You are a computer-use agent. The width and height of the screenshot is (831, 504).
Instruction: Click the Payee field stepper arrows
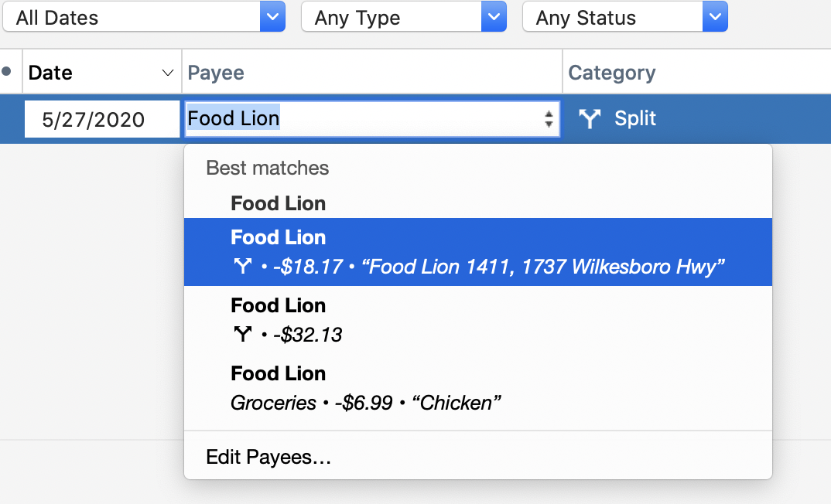click(549, 118)
